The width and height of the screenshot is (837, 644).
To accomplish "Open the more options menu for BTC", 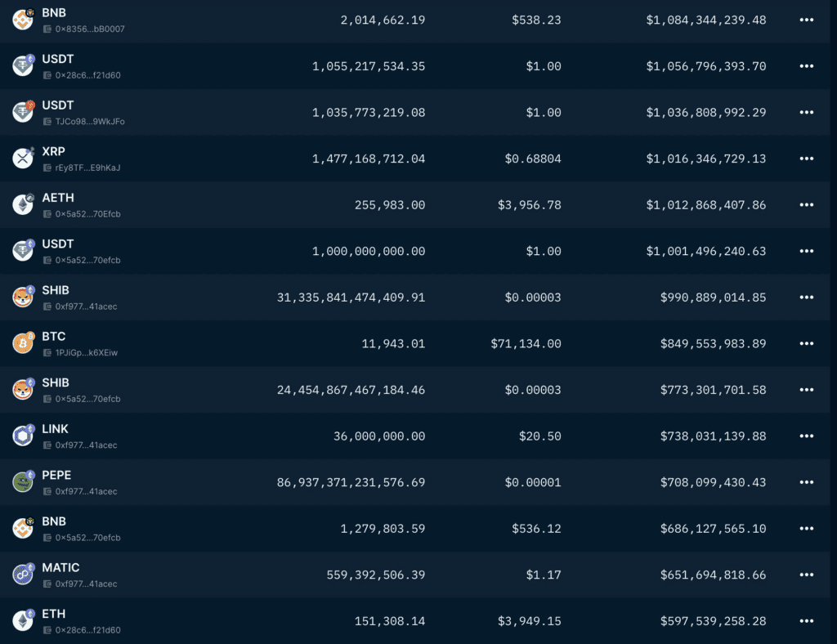I will click(x=807, y=343).
